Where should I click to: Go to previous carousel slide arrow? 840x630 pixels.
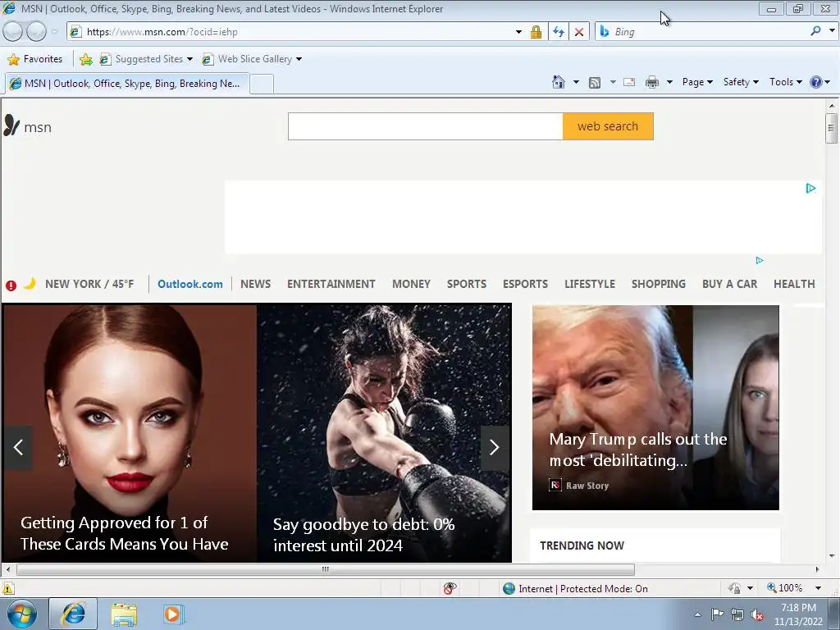pyautogui.click(x=18, y=447)
